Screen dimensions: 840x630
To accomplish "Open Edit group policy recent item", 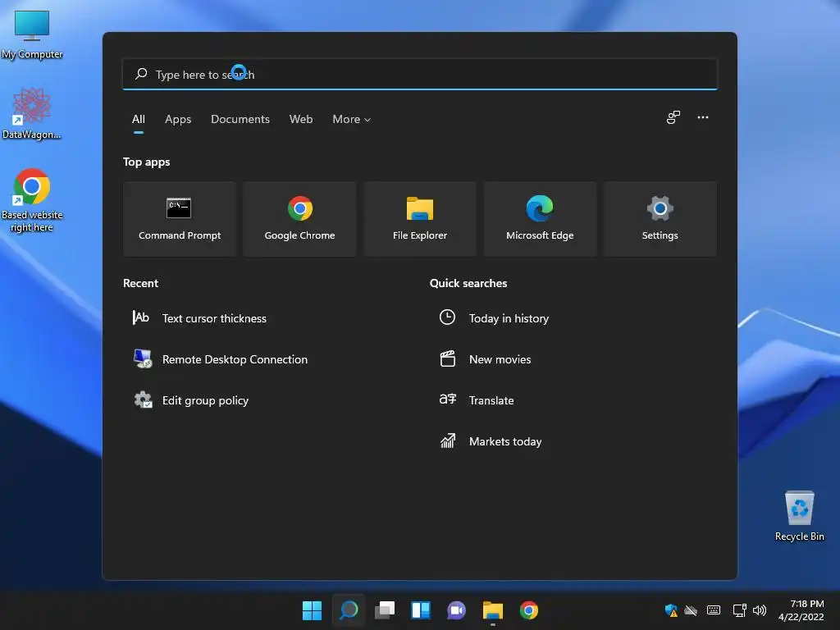I will pyautogui.click(x=190, y=400).
